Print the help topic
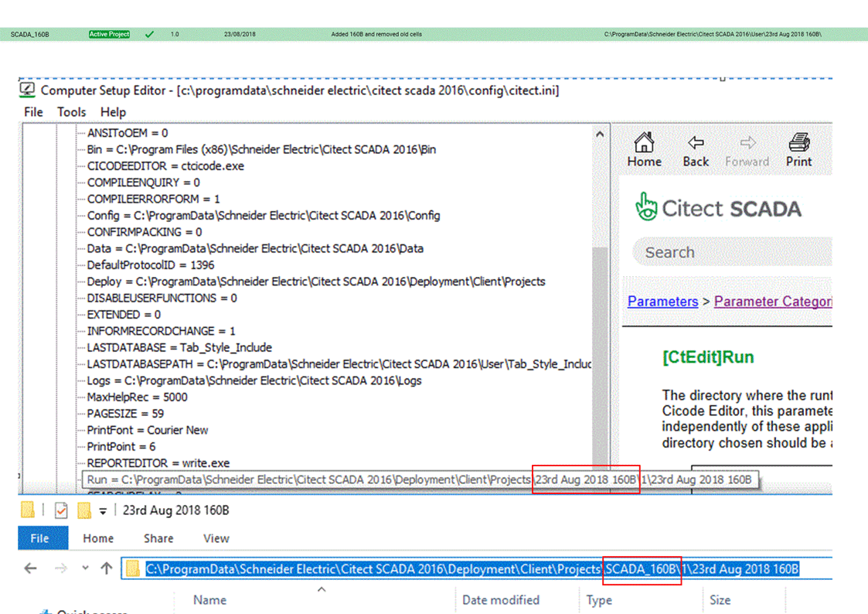This screenshot has width=868, height=614. 798,143
